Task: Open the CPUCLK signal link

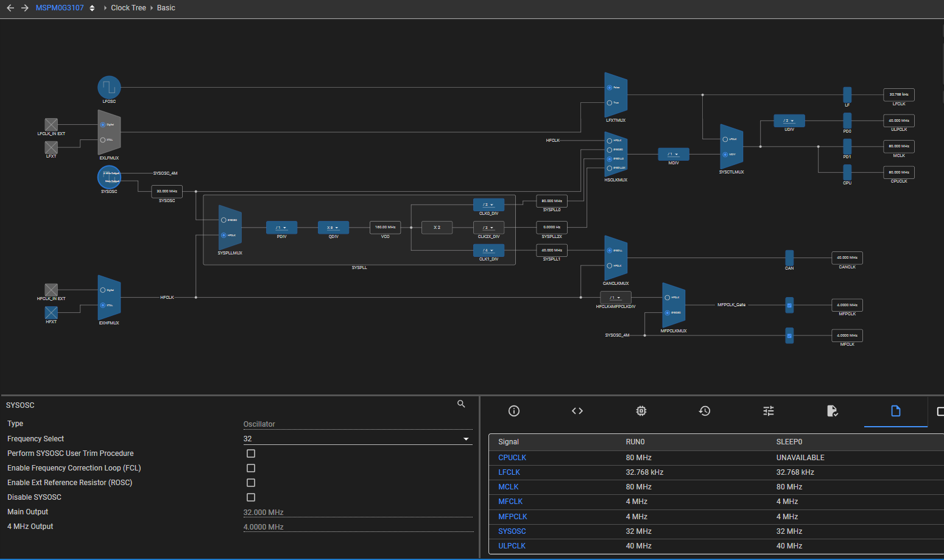Action: coord(512,458)
